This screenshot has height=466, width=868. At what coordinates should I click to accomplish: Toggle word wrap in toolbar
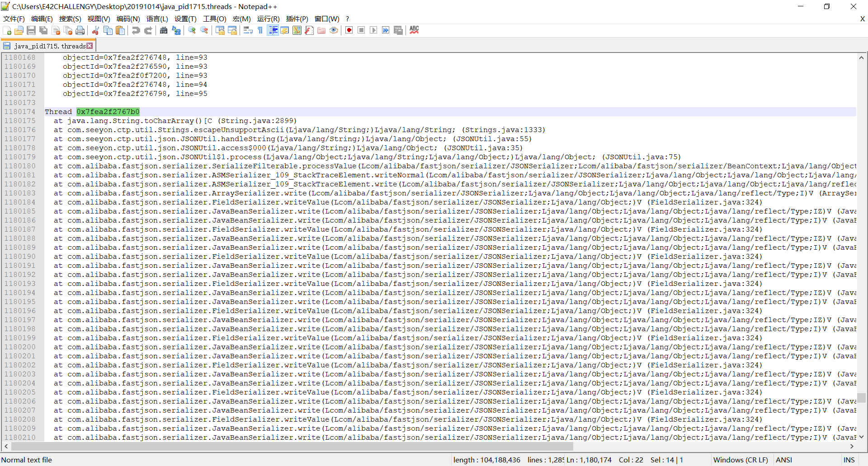[x=248, y=30]
